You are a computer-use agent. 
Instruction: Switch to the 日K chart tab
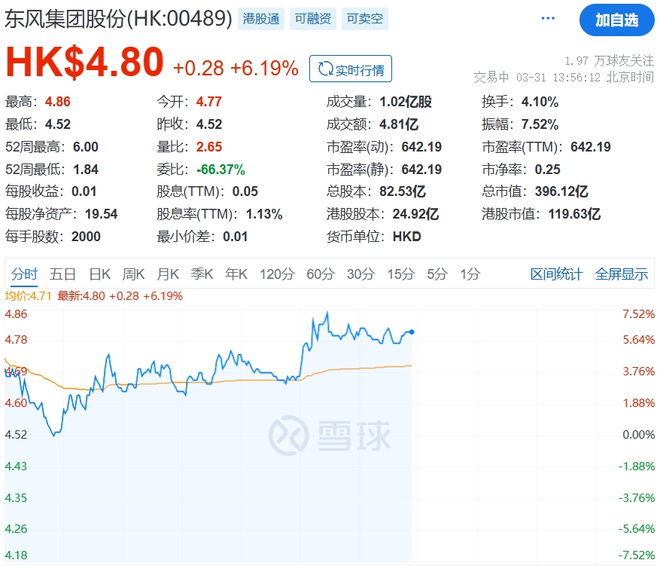point(99,274)
